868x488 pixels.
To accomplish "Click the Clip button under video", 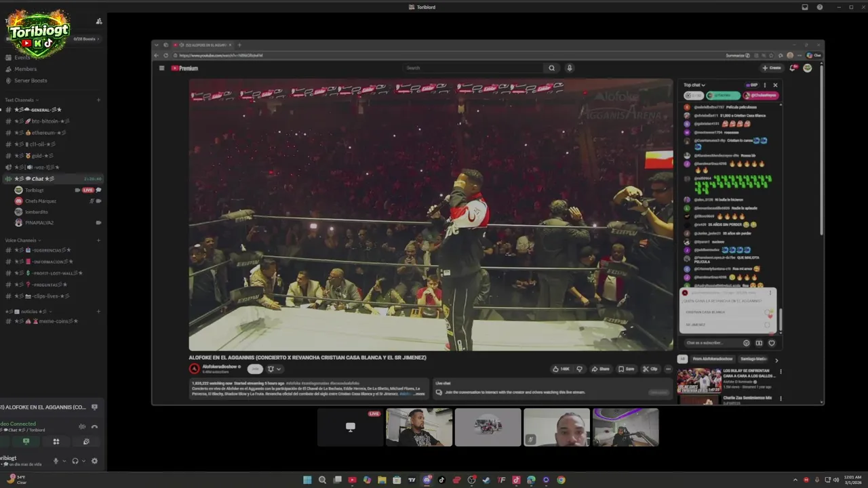I will click(650, 369).
